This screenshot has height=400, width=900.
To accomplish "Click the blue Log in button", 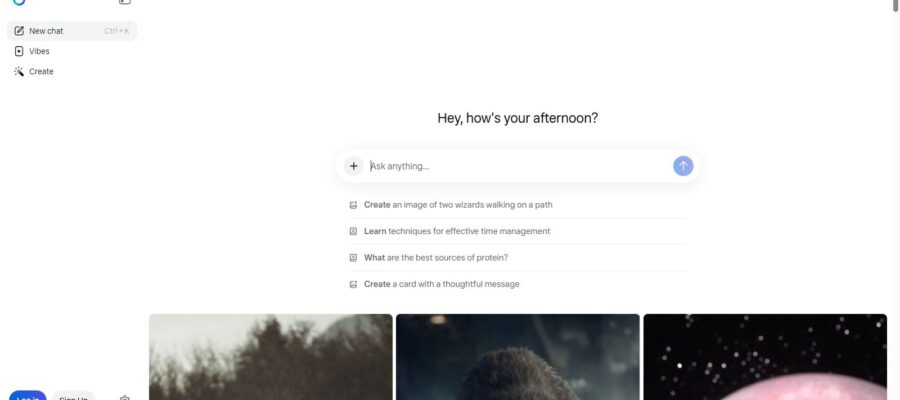I will tap(28, 395).
